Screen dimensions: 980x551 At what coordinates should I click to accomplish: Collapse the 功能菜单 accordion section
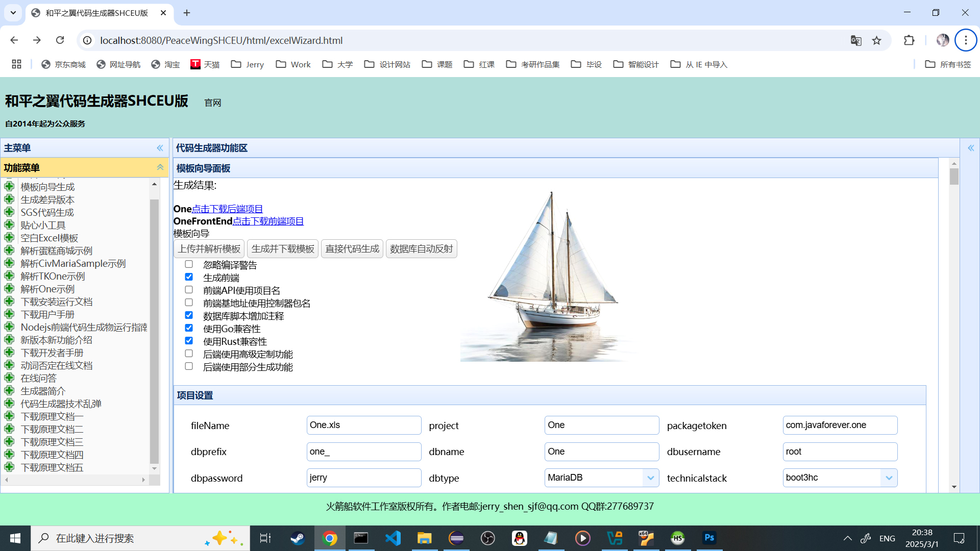[x=160, y=167]
